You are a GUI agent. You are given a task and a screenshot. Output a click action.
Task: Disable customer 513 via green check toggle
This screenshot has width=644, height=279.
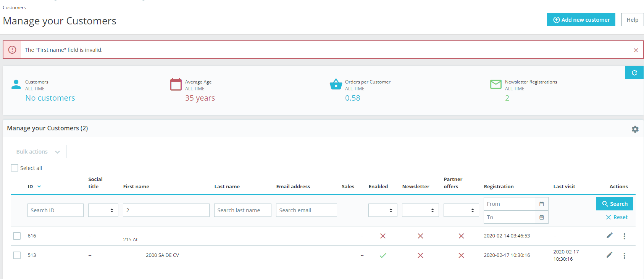[x=383, y=255]
